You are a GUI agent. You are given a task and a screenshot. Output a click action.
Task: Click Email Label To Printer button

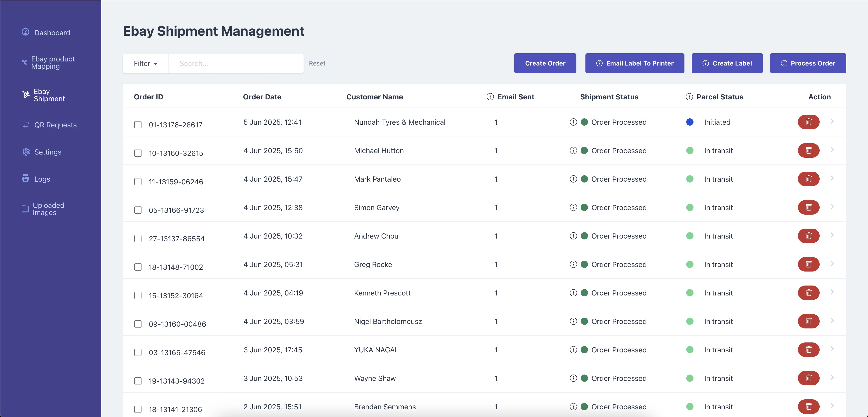(x=634, y=63)
